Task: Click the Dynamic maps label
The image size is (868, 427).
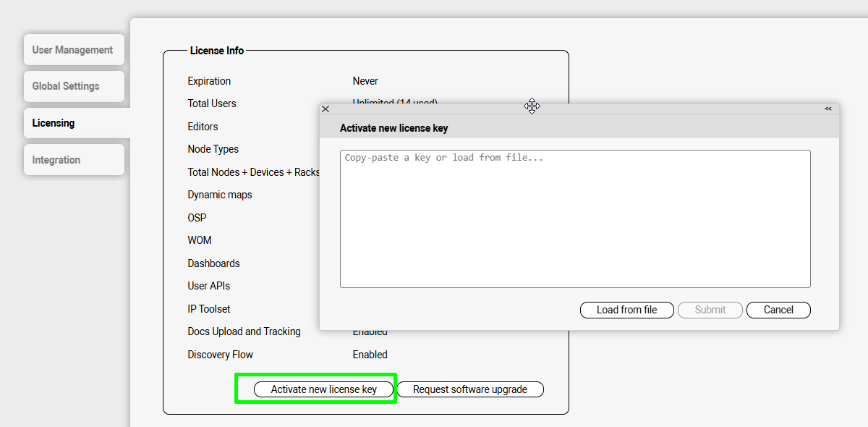Action: tap(220, 195)
